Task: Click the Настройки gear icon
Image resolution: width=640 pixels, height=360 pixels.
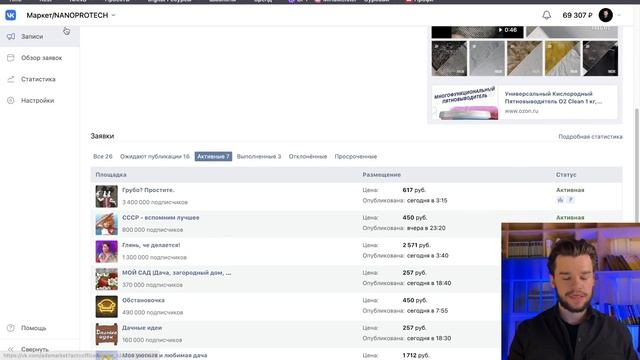Action: [x=11, y=100]
